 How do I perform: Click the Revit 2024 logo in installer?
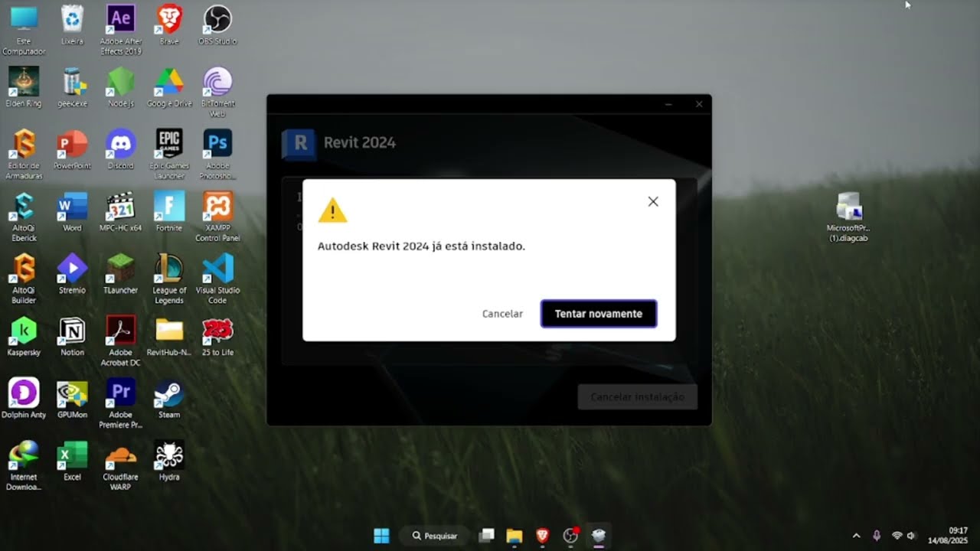(299, 142)
